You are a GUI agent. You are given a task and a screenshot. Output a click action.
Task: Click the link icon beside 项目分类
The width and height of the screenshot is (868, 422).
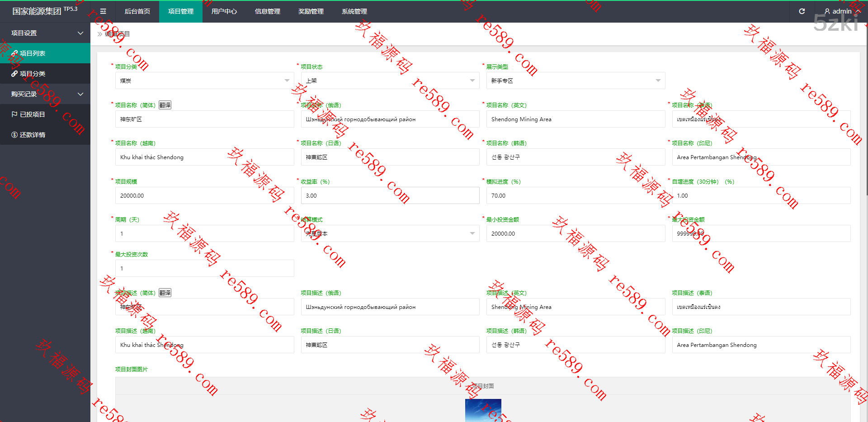pos(14,74)
